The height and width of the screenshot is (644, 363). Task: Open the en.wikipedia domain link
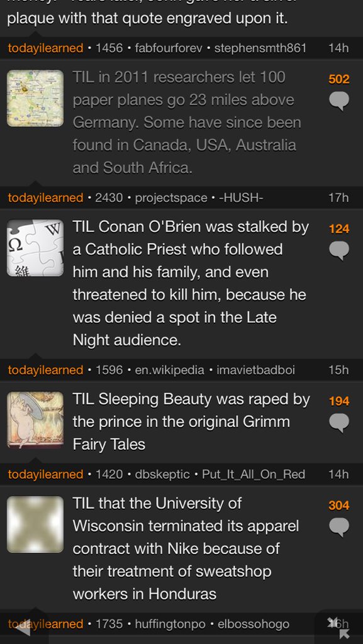coord(170,370)
